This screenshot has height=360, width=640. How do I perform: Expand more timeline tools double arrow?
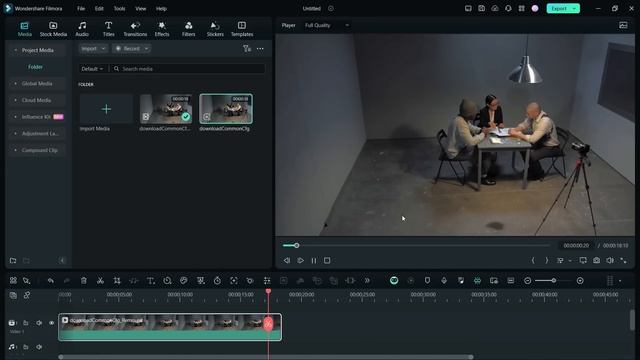coord(367,281)
